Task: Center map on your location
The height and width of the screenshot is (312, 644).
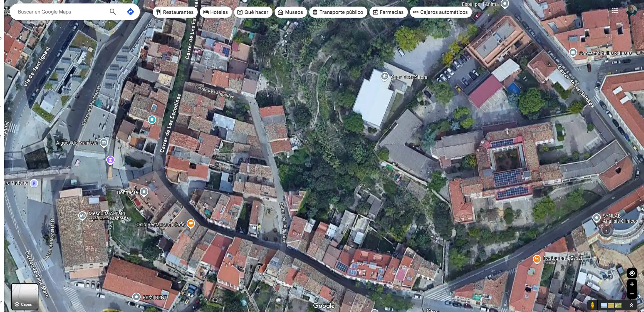Action: click(632, 273)
